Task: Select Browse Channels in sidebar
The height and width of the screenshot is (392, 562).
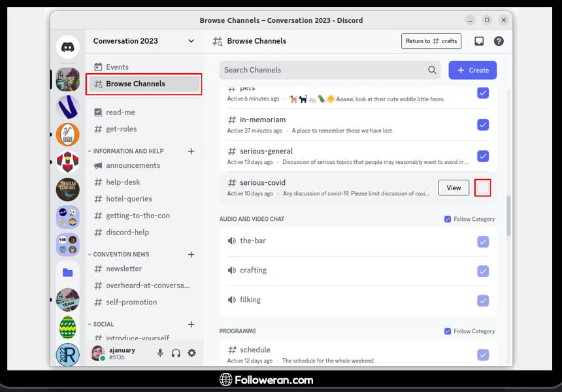Action: click(x=144, y=84)
